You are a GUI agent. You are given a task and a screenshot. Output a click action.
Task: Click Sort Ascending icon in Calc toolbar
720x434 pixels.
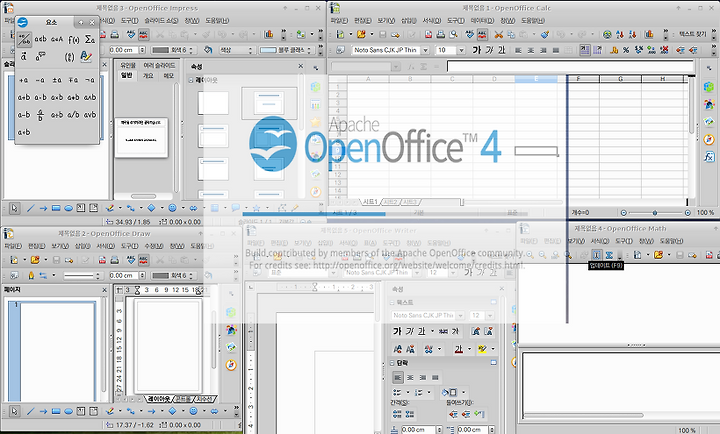pos(620,34)
